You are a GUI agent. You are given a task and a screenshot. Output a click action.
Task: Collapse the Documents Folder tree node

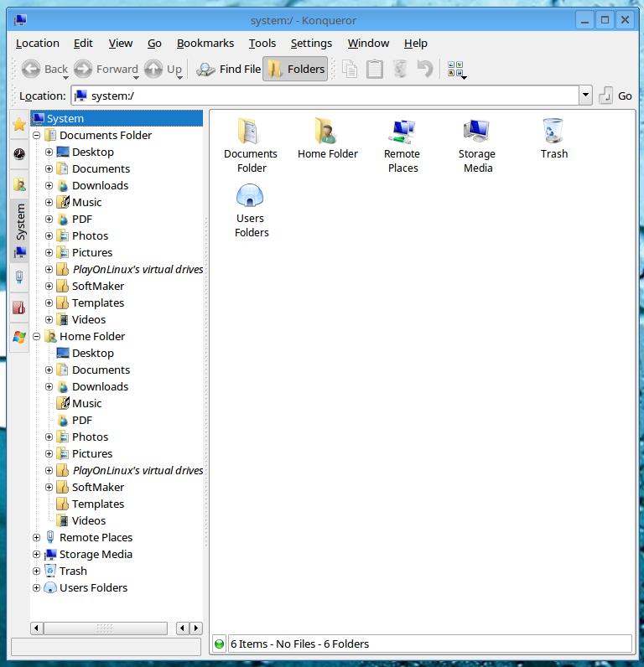[37, 135]
